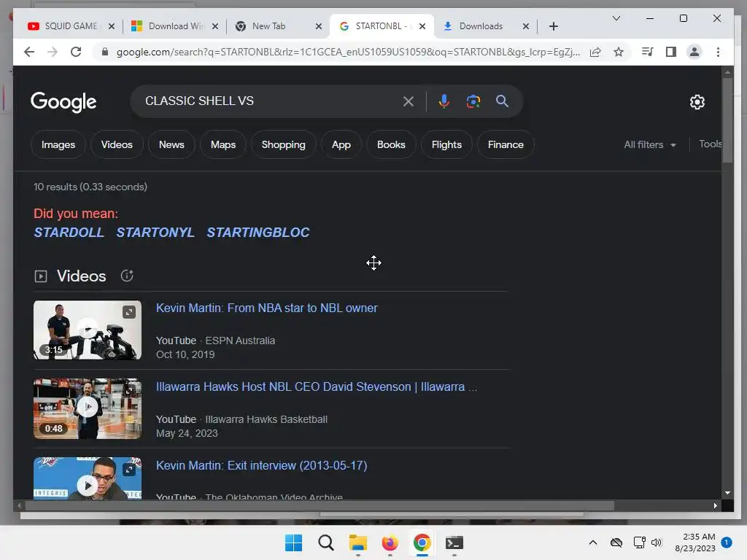Open the Illawarra Hawks Host NBL CEO video
Image resolution: width=747 pixels, height=560 pixels.
pos(317,386)
